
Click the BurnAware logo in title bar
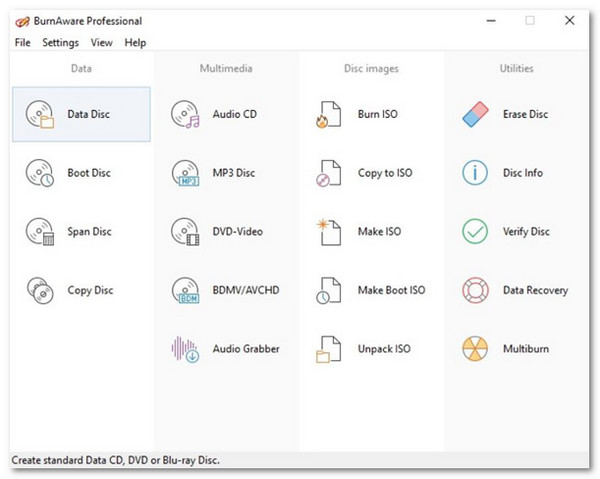22,21
